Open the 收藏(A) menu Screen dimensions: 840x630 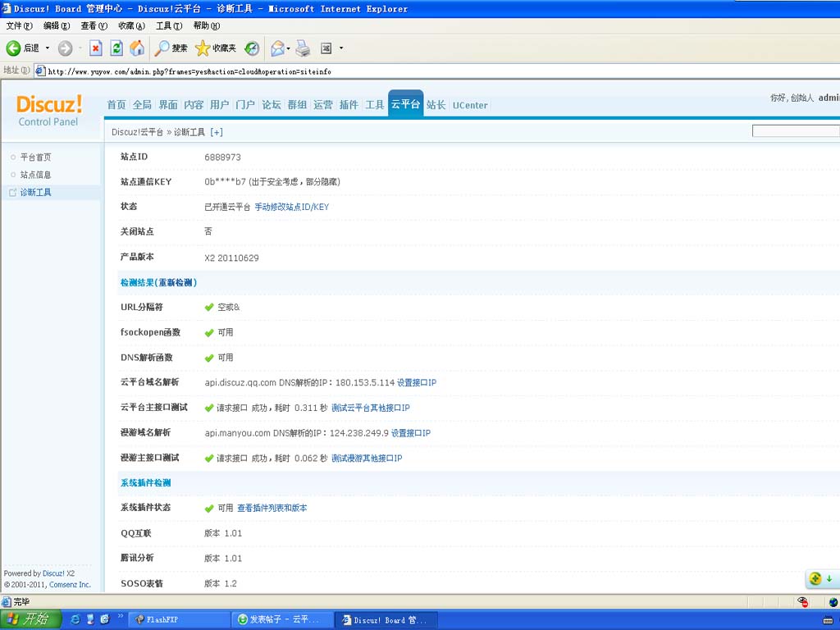(x=132, y=25)
